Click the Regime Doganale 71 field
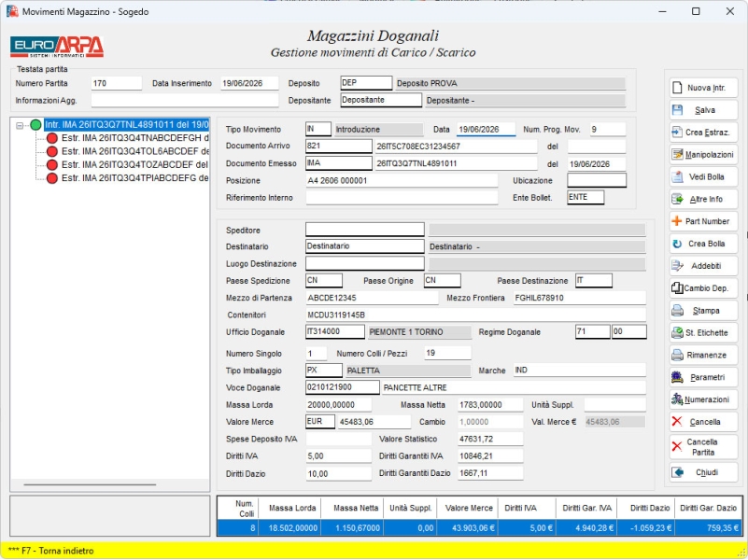 point(593,331)
